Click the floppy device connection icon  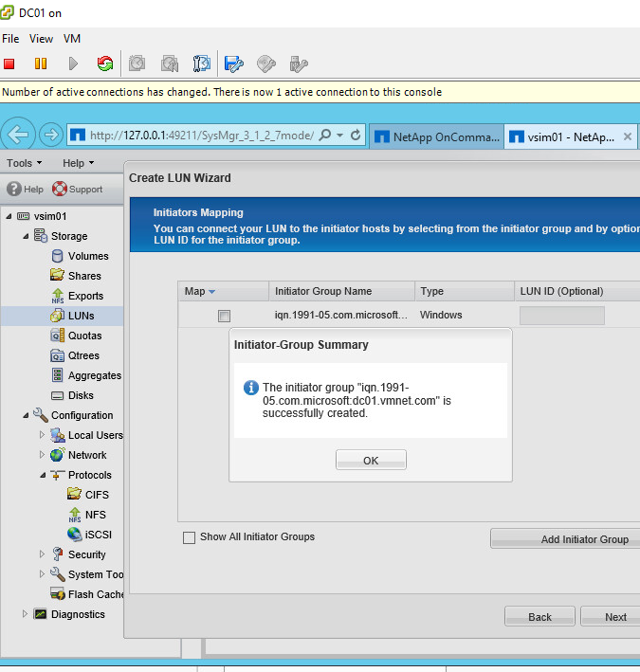pos(233,64)
